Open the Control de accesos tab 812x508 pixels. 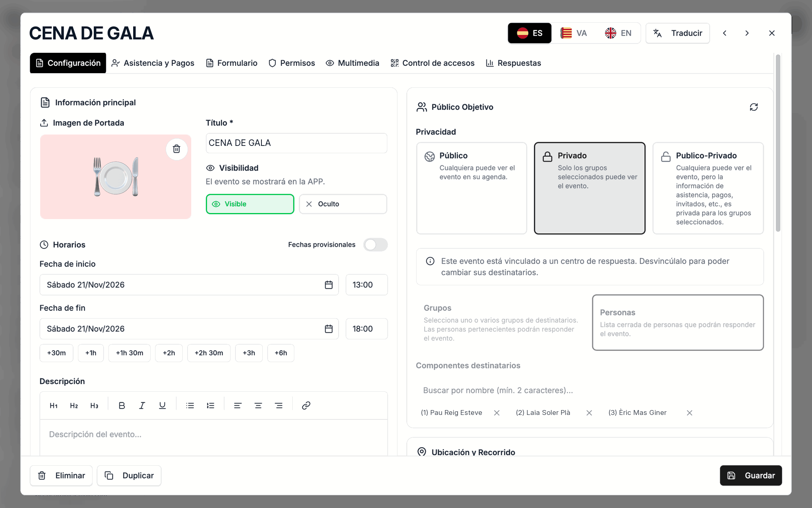click(432, 63)
